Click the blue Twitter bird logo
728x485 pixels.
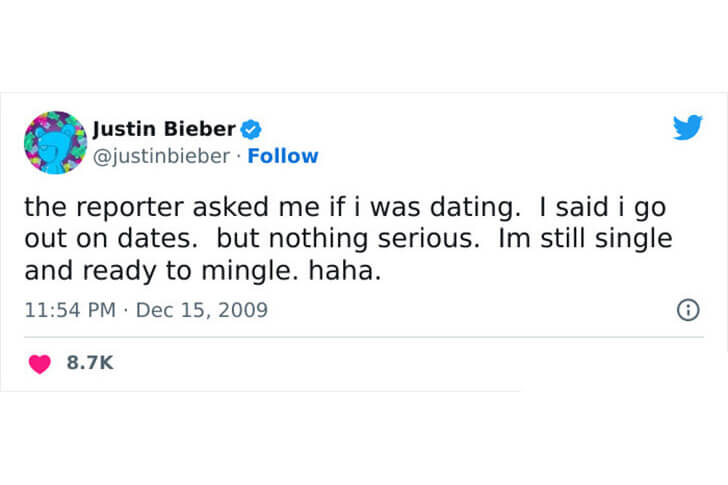point(688,127)
